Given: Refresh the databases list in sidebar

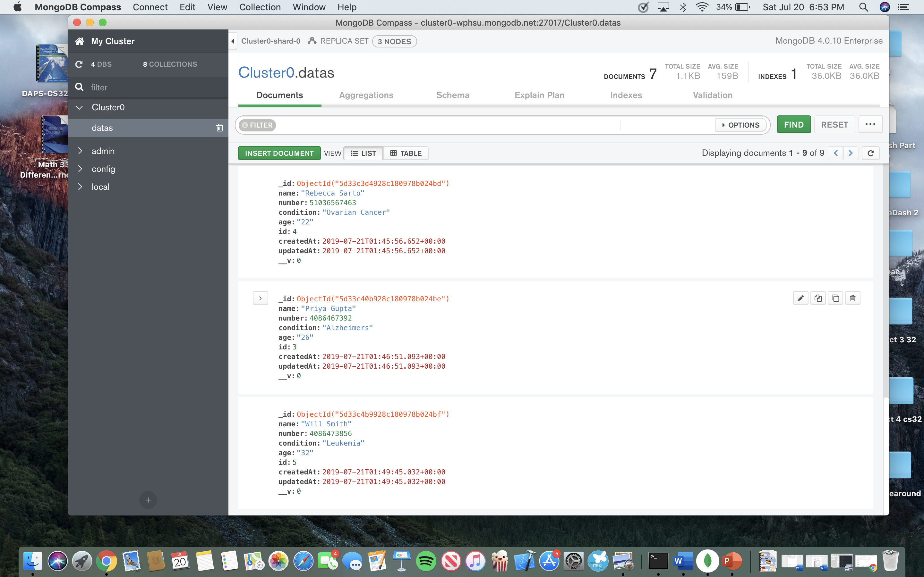Looking at the screenshot, I should [x=79, y=64].
